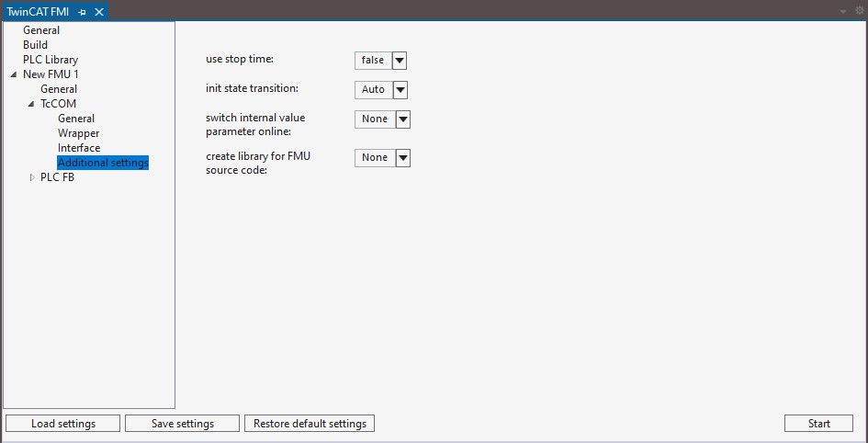Screen dimensions: 868x443
Task: Click 'switch internal value parameter online:' label
Action: (255, 125)
